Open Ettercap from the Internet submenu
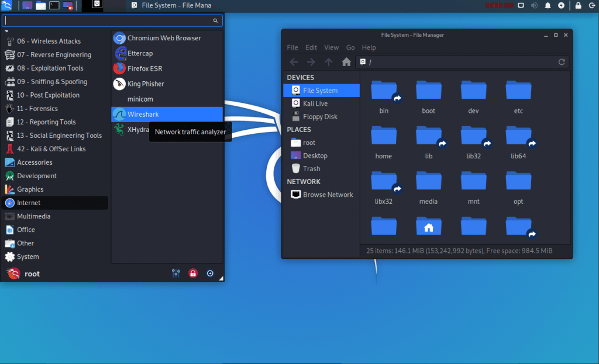 (140, 53)
